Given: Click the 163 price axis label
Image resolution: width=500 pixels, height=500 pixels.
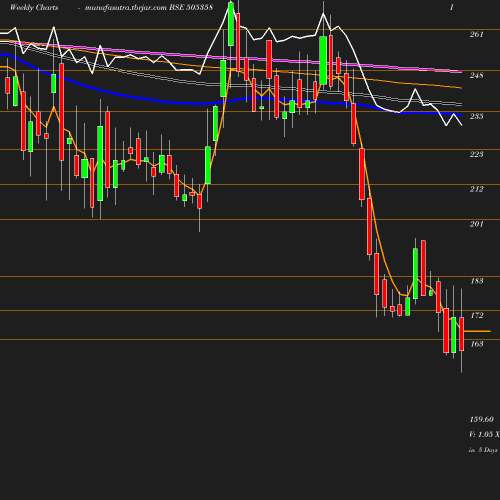Looking at the screenshot, I should 477,344.
